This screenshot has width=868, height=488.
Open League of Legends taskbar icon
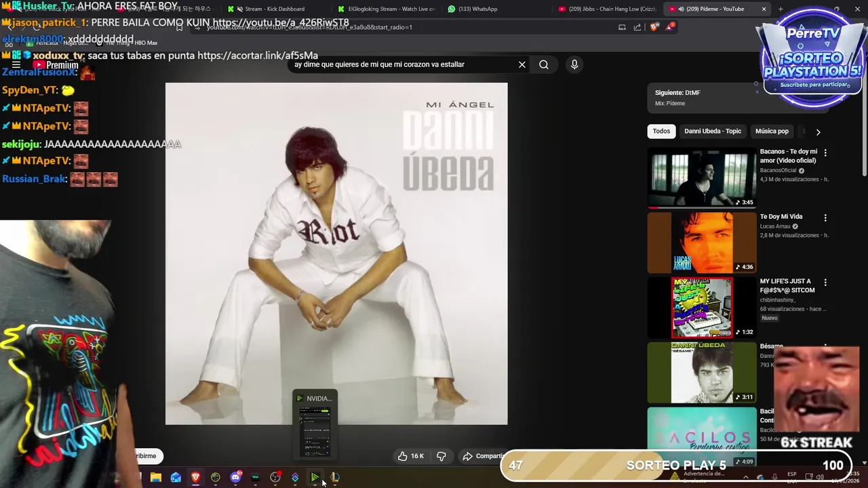[x=334, y=478]
